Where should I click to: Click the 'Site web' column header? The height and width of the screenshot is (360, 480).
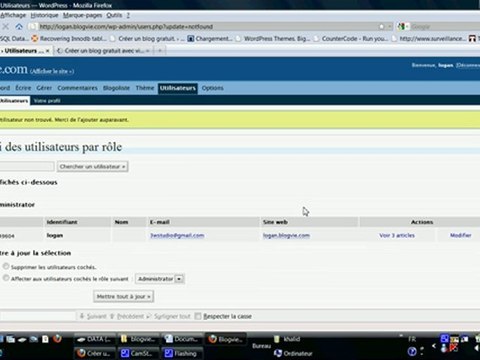[x=275, y=222]
